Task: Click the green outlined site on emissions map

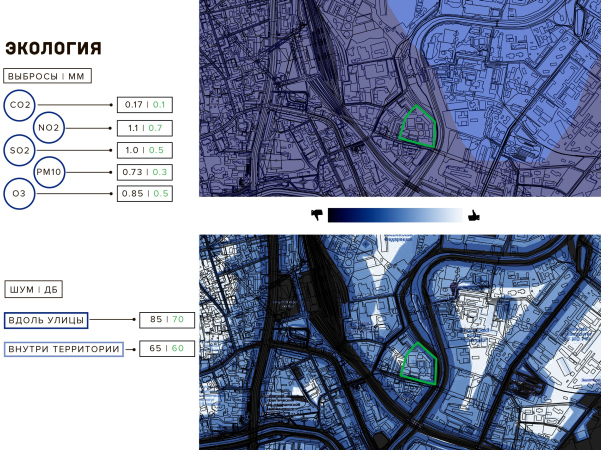Action: [418, 127]
